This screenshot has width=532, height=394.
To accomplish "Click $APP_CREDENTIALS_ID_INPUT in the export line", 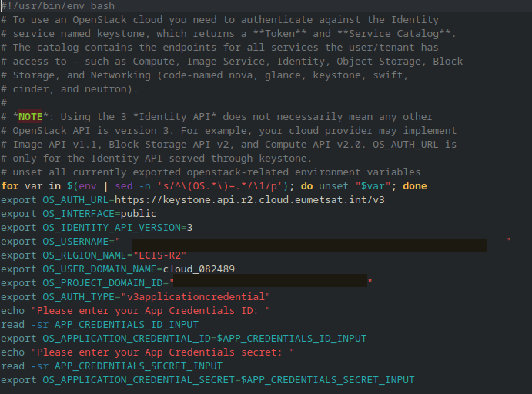I will click(x=292, y=339).
